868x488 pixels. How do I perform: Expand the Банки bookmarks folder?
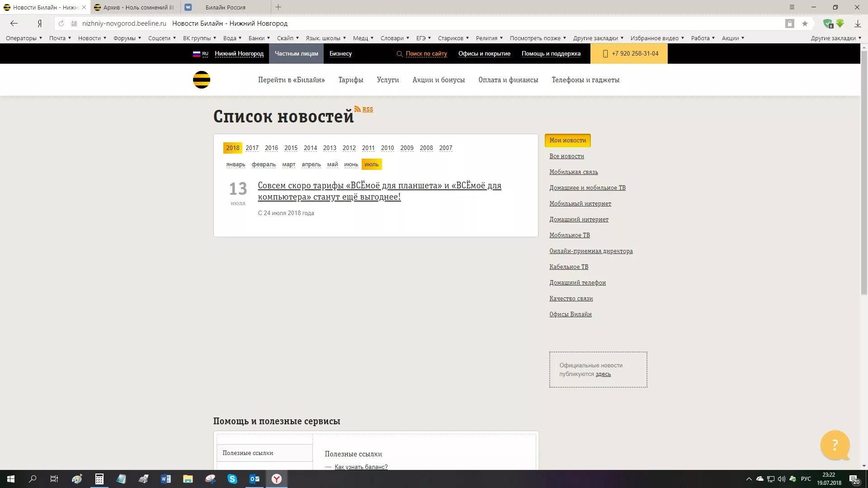[259, 38]
